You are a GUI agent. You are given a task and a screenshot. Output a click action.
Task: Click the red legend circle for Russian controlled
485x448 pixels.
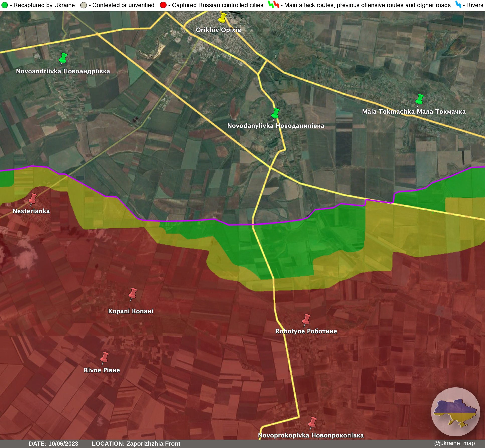[163, 5]
